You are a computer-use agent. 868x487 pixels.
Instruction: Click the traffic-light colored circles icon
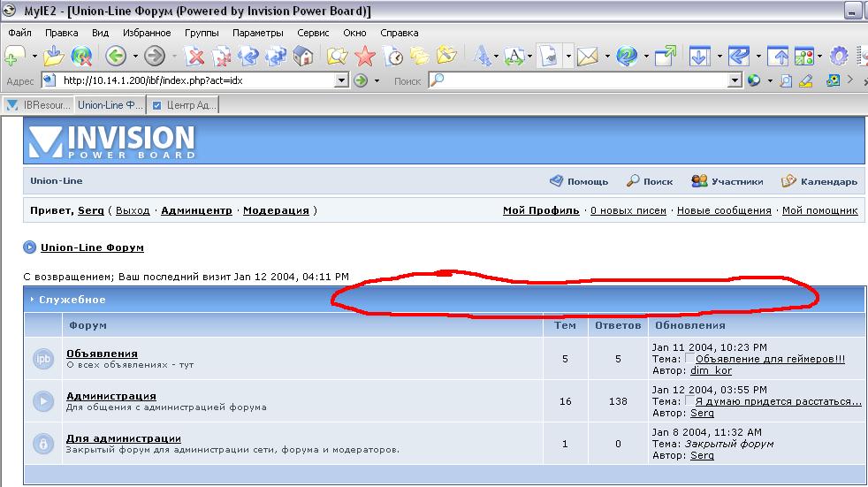pos(803,56)
